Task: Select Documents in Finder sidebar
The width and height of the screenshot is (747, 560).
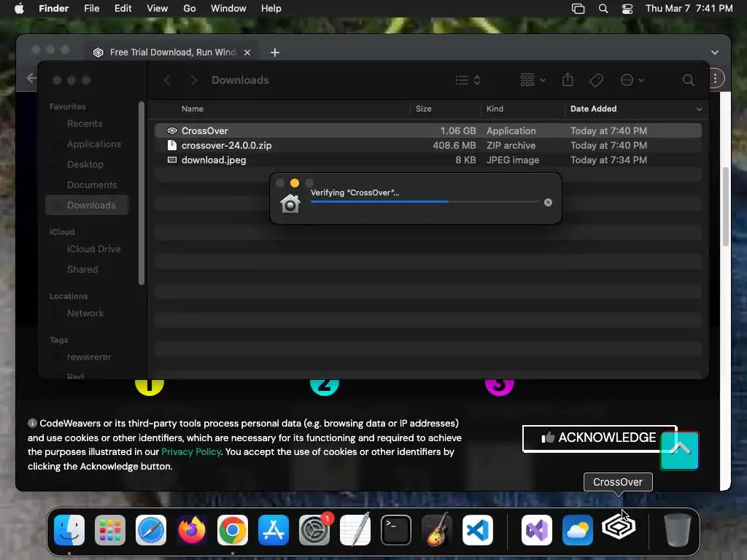Action: pyautogui.click(x=92, y=184)
